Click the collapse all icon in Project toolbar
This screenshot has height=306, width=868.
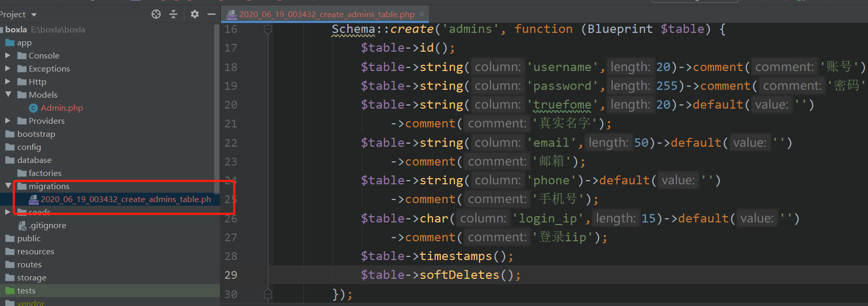[x=173, y=14]
